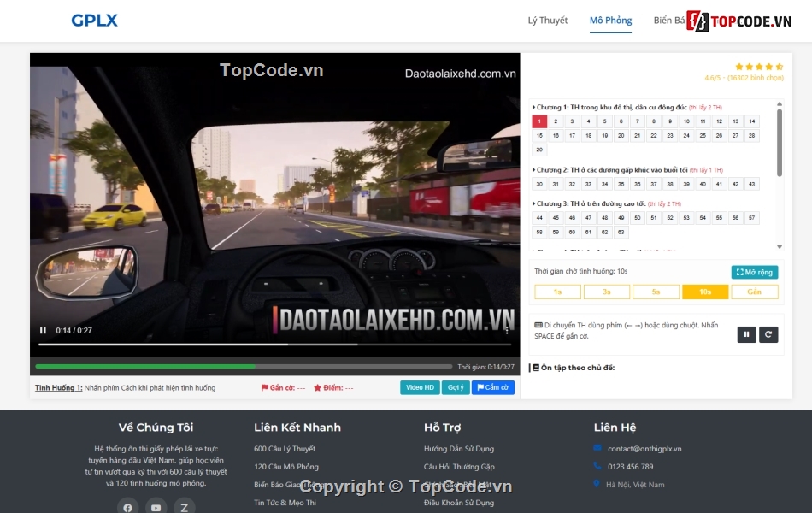Open the 'Lý Thuyết' tab
812x513 pixels.
547,21
